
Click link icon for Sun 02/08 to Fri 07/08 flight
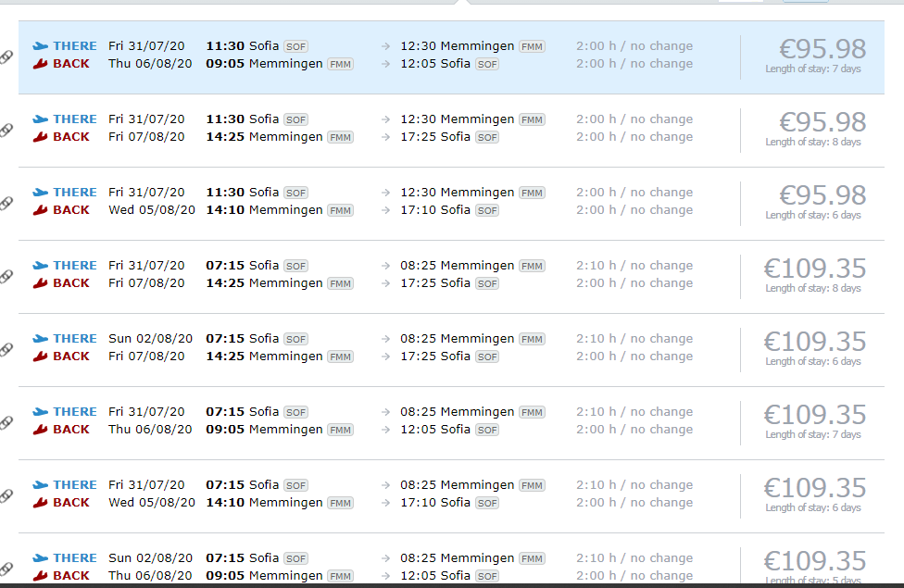pyautogui.click(x=6, y=349)
